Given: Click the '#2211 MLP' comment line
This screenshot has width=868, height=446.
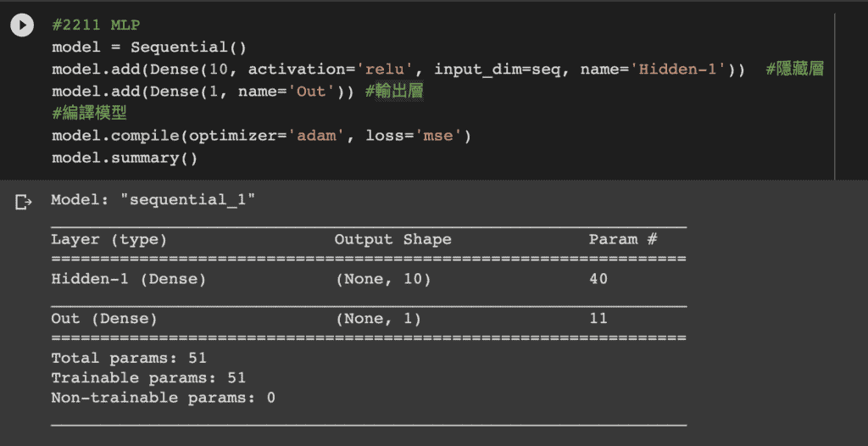Looking at the screenshot, I should 95,25.
